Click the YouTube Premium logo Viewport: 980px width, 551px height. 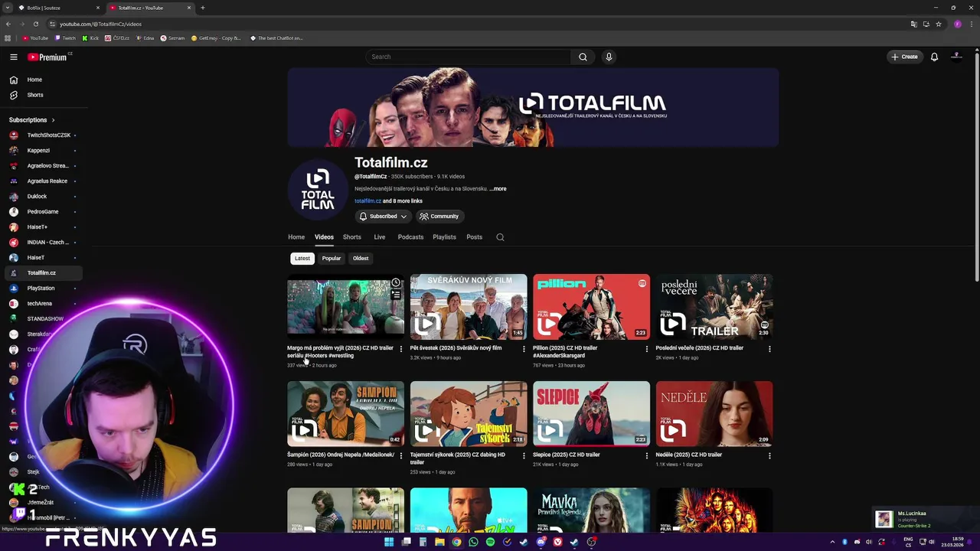(x=47, y=57)
